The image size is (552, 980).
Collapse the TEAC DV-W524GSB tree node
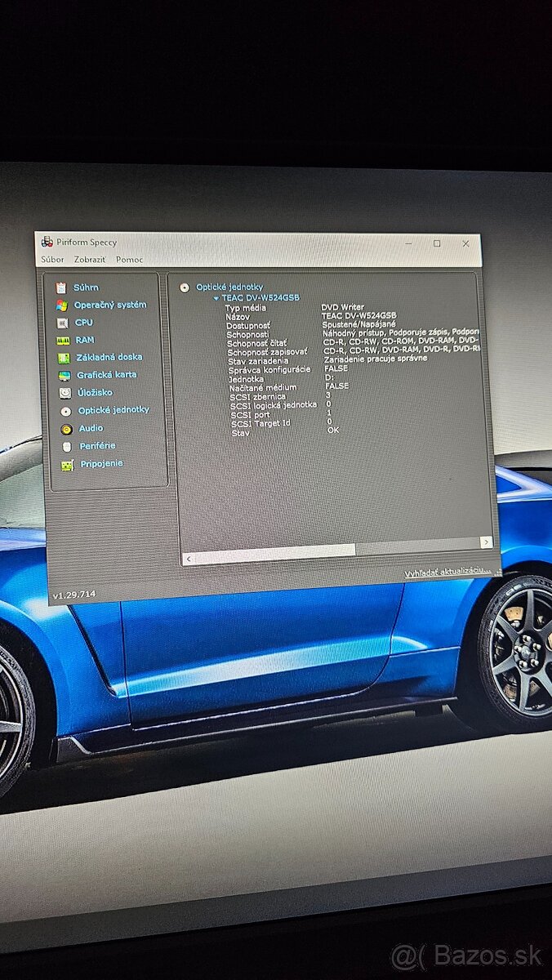click(216, 298)
